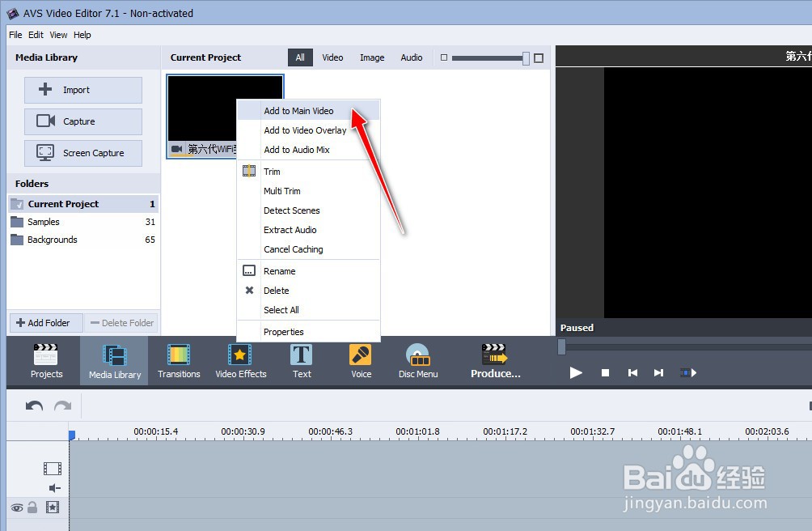The width and height of the screenshot is (812, 531).
Task: Click the Add Folder button
Action: [x=44, y=322]
